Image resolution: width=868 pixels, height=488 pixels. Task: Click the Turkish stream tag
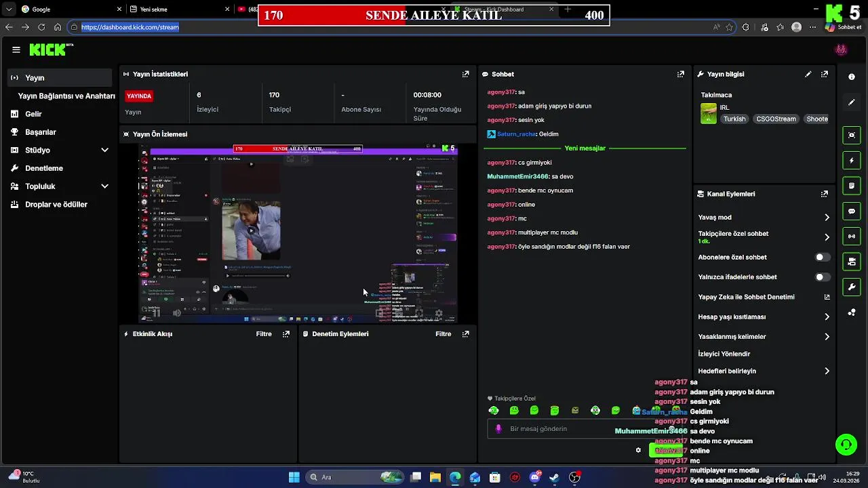pyautogui.click(x=734, y=119)
